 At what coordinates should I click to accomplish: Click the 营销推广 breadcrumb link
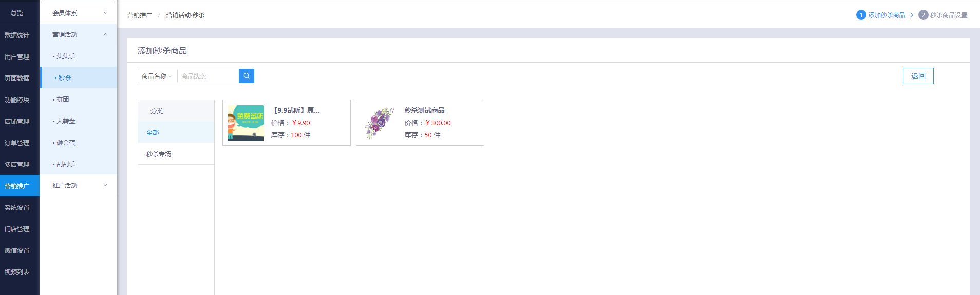coord(140,15)
